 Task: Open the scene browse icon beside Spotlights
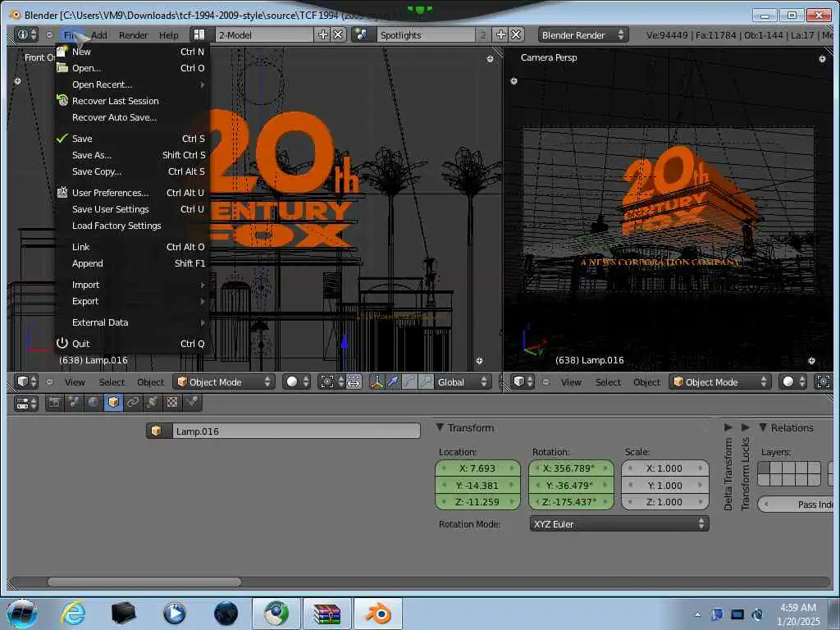point(362,34)
